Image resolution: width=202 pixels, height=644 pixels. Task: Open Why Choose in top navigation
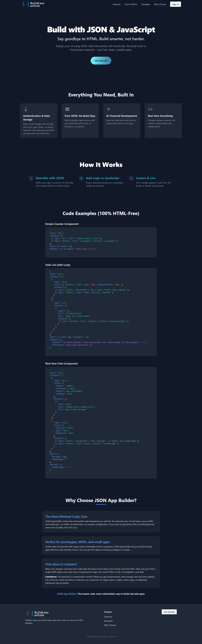point(160,4)
